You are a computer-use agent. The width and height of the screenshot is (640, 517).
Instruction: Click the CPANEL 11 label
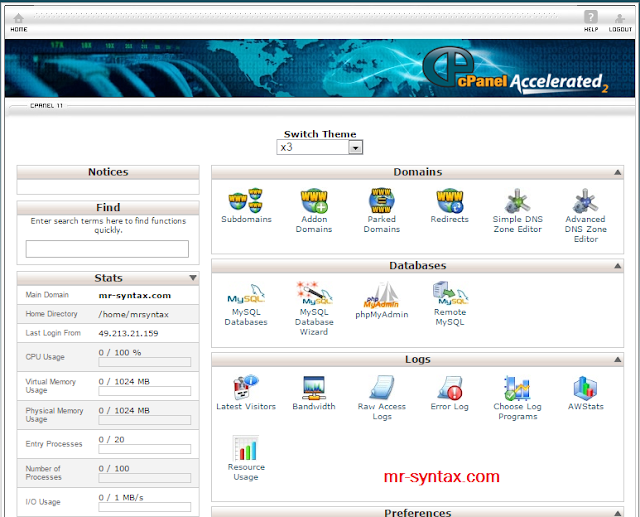47,106
